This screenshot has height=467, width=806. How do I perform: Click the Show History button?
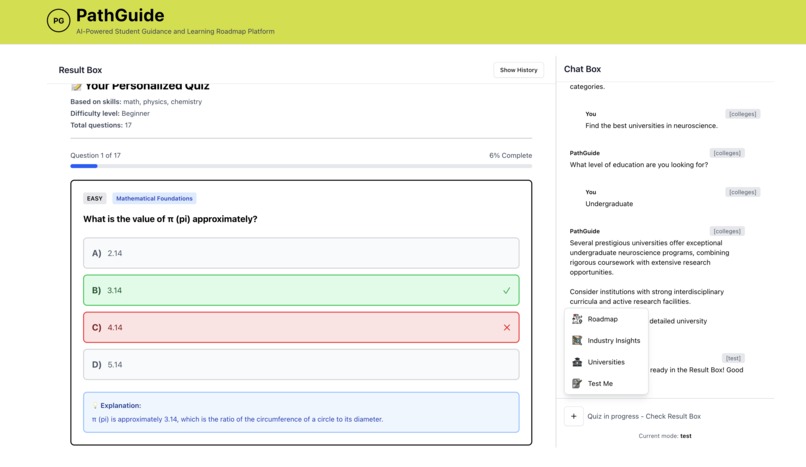[x=518, y=70]
